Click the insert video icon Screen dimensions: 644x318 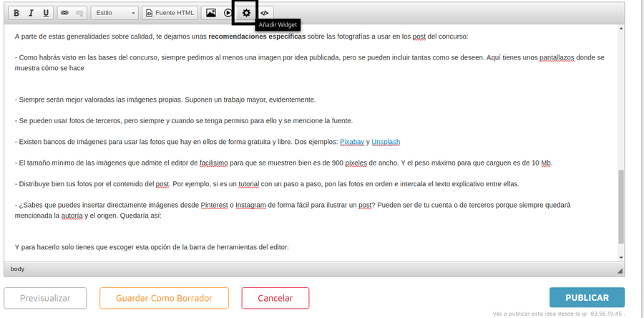click(x=228, y=13)
